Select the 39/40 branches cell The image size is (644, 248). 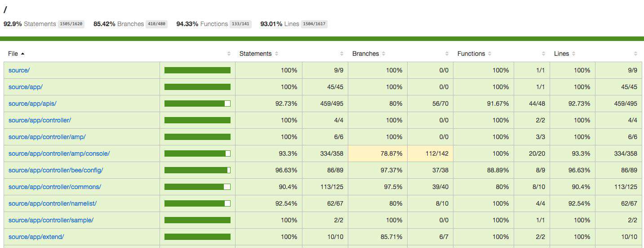point(430,187)
